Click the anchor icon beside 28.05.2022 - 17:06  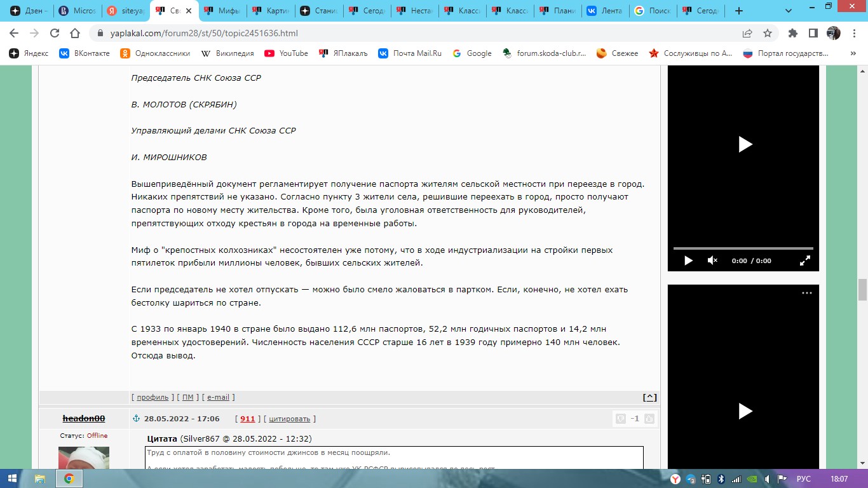coord(135,419)
